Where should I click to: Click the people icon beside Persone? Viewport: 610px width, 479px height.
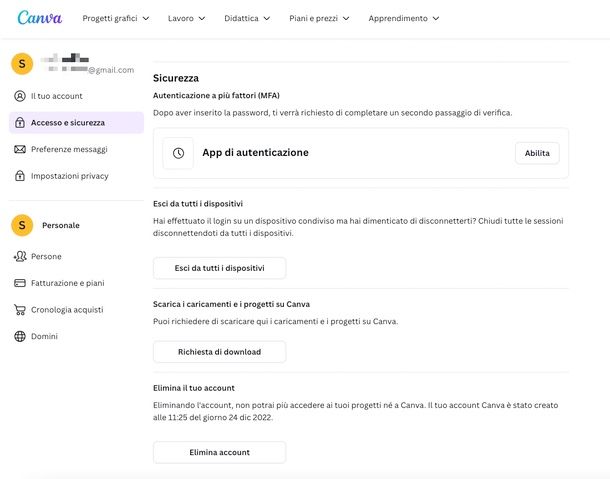pyautogui.click(x=20, y=256)
